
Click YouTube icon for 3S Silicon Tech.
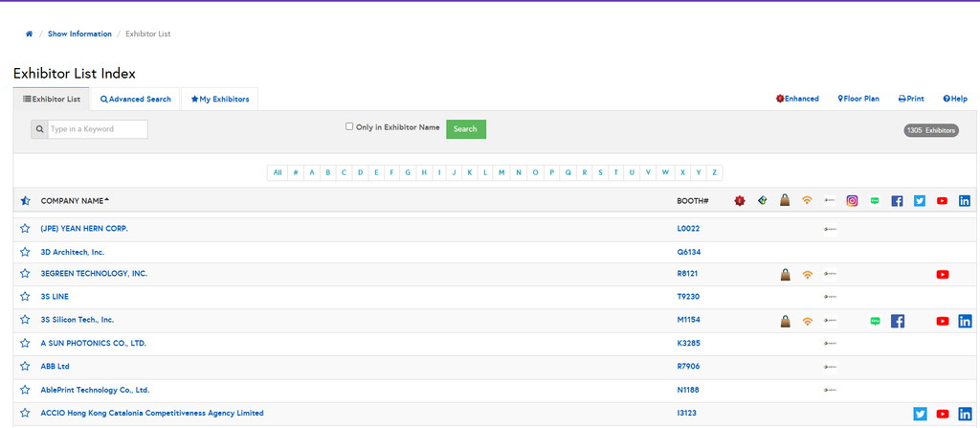pyautogui.click(x=943, y=321)
